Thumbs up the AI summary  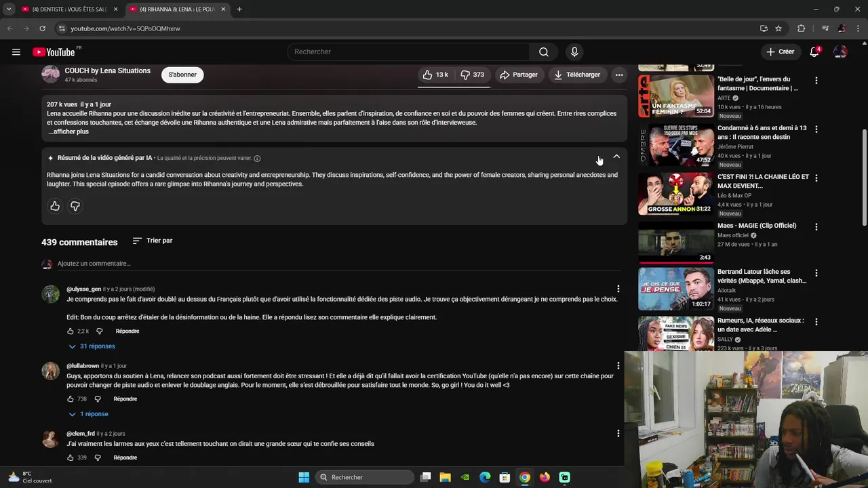(55, 206)
